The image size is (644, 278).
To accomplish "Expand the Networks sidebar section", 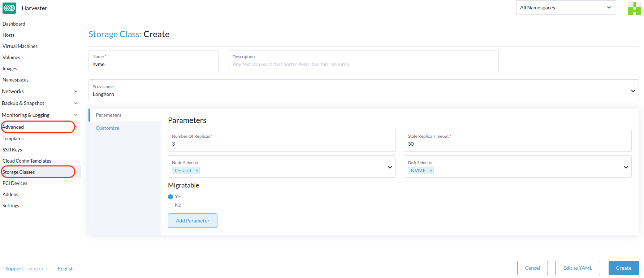I will click(x=75, y=92).
